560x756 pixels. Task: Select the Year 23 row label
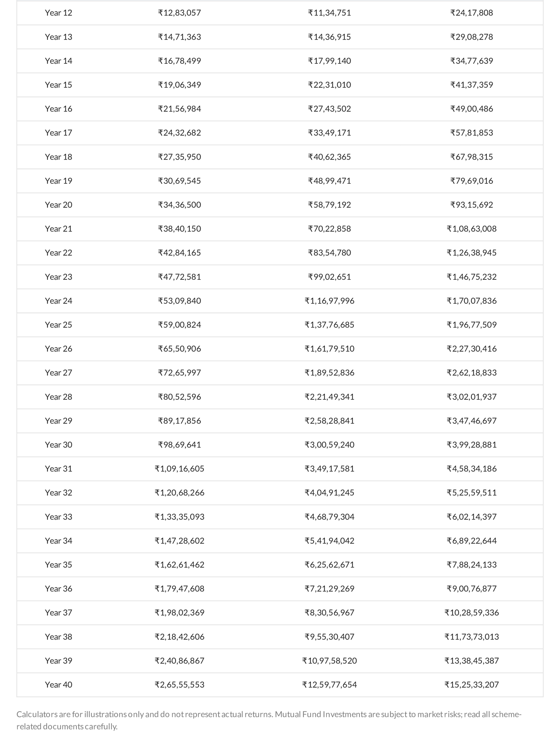point(58,277)
